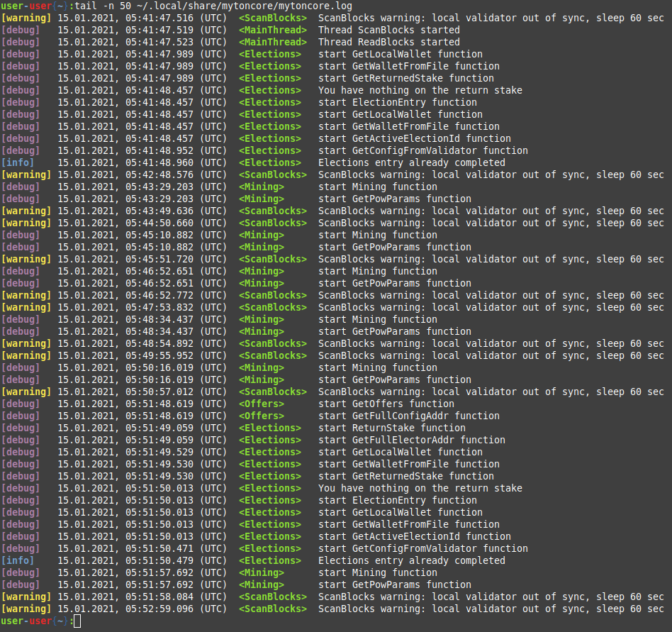Screen dimensions: 672x632
Task: Click the 'start ReturnStake function' message
Action: [391, 428]
